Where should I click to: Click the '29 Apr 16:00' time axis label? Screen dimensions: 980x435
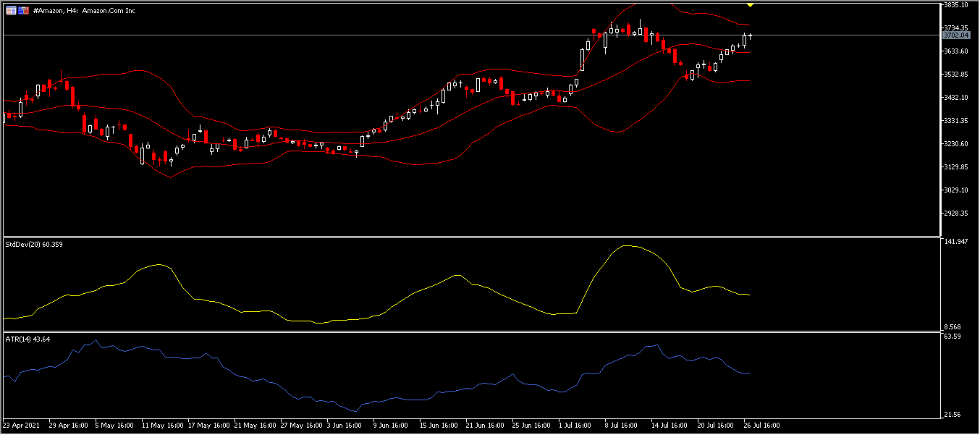click(x=69, y=426)
